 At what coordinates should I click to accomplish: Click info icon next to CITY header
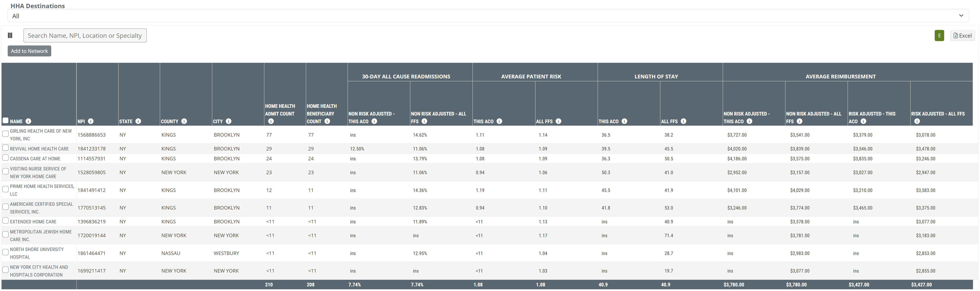229,121
